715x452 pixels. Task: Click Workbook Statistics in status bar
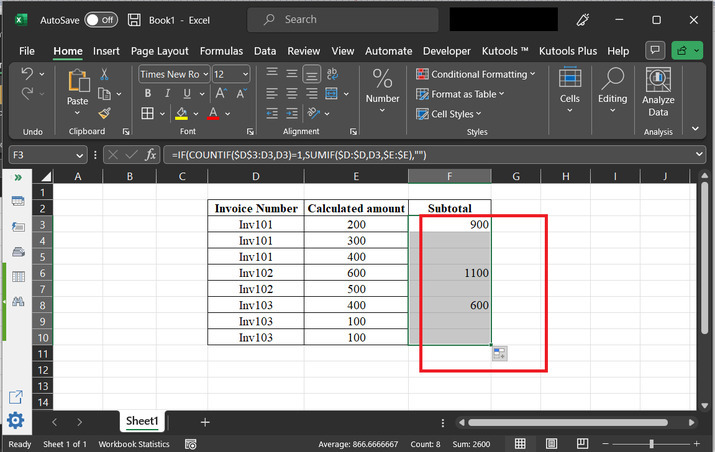pyautogui.click(x=133, y=444)
